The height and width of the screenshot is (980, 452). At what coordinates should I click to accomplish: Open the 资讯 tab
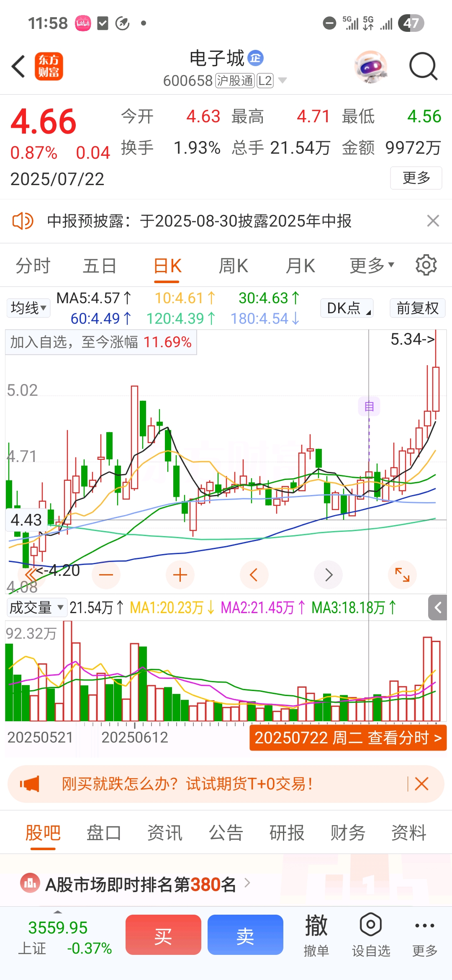tap(165, 833)
